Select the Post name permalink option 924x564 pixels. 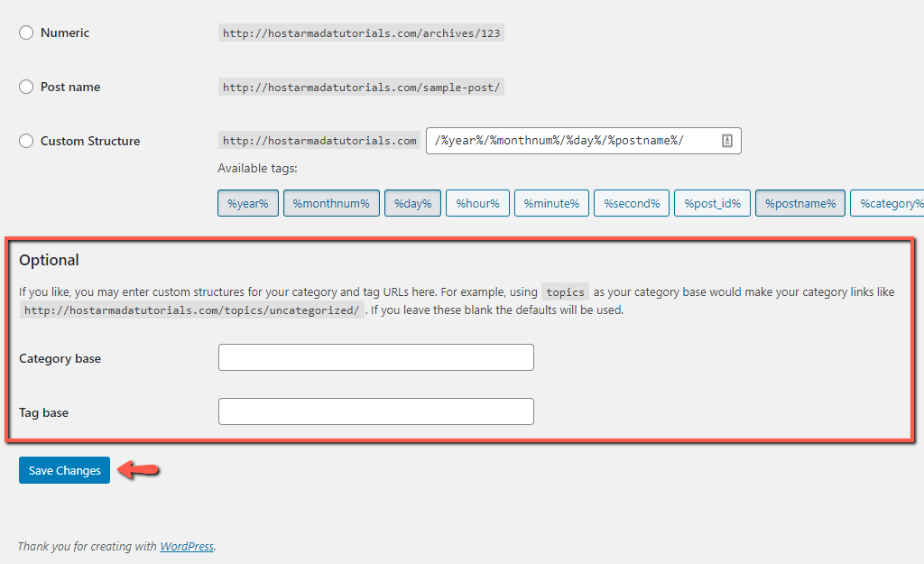(x=25, y=87)
